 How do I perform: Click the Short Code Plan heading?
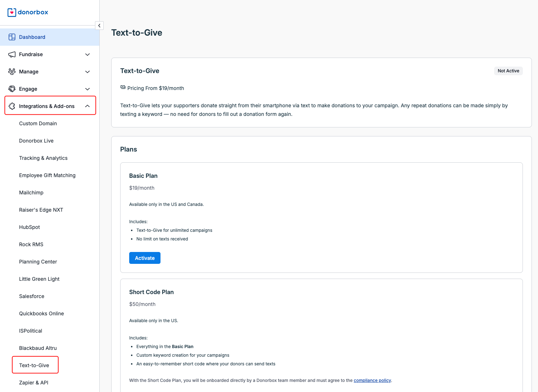coord(152,292)
